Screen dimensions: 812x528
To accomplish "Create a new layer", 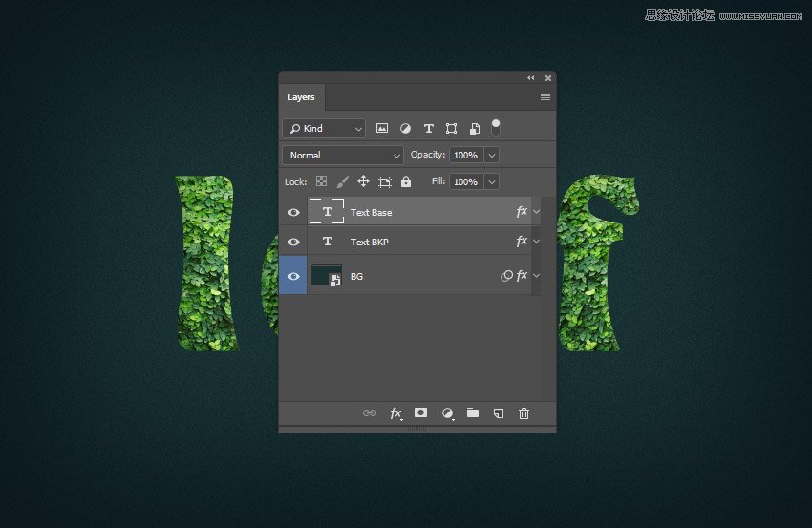I will coord(498,412).
